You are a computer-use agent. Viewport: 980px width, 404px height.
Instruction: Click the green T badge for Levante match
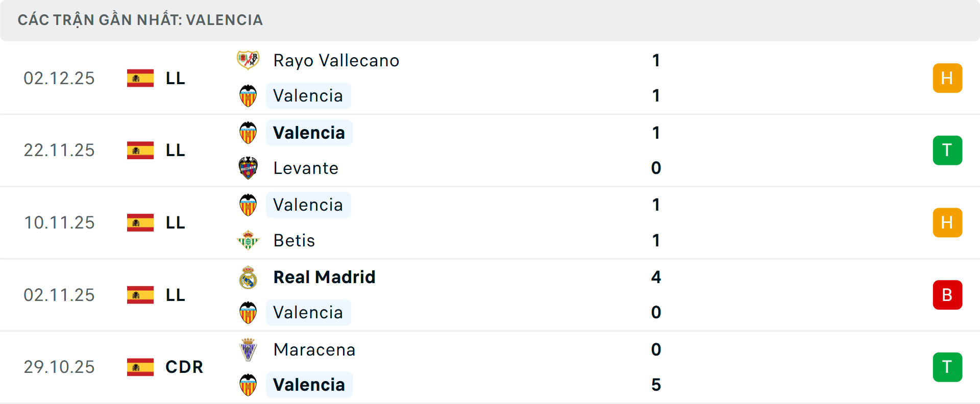(x=947, y=150)
